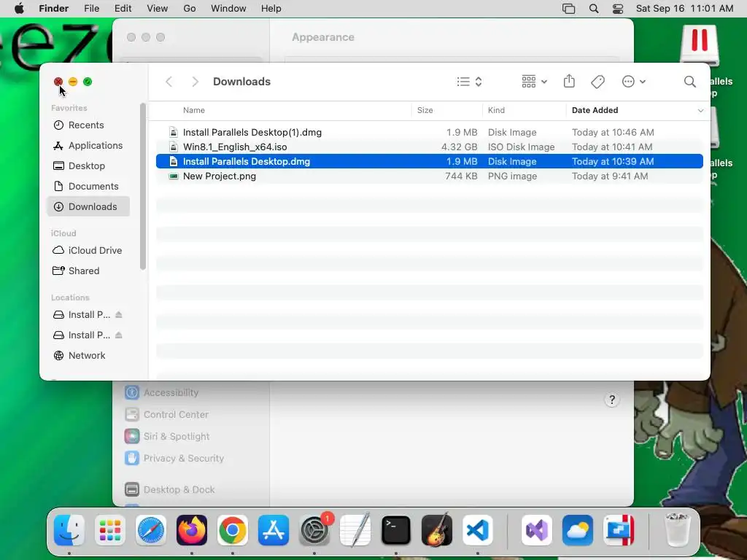Open the Edit Tags icon
This screenshot has height=560, width=747.
pos(597,82)
